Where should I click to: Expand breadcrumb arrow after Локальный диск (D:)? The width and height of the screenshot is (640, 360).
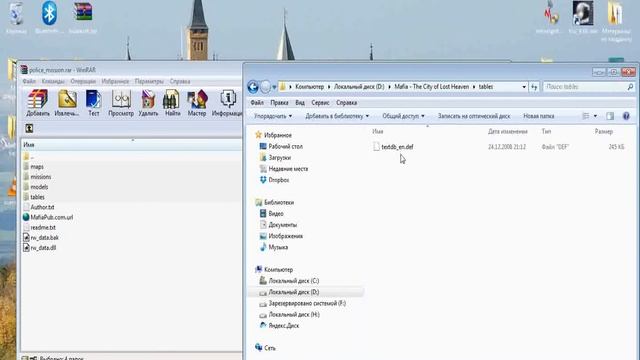coord(389,87)
